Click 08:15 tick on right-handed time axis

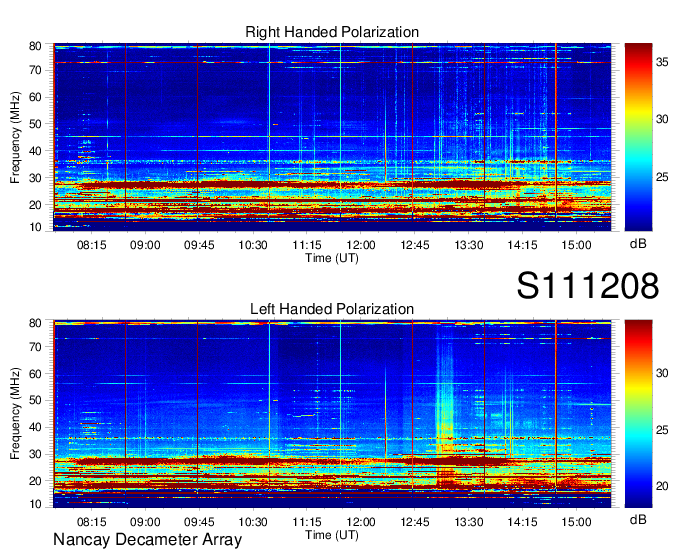click(x=92, y=245)
